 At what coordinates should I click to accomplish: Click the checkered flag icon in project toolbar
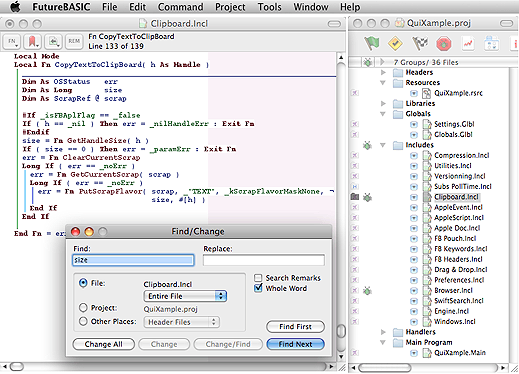pos(419,43)
